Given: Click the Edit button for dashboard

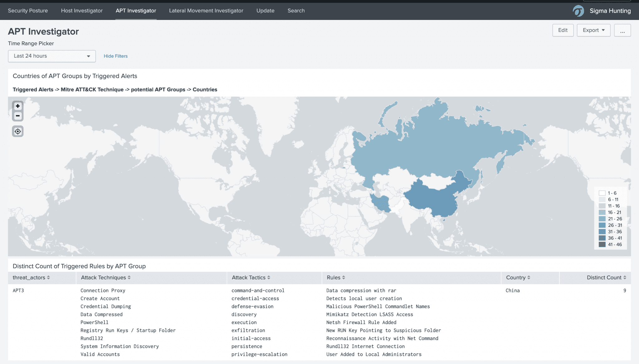Looking at the screenshot, I should tap(563, 30).
